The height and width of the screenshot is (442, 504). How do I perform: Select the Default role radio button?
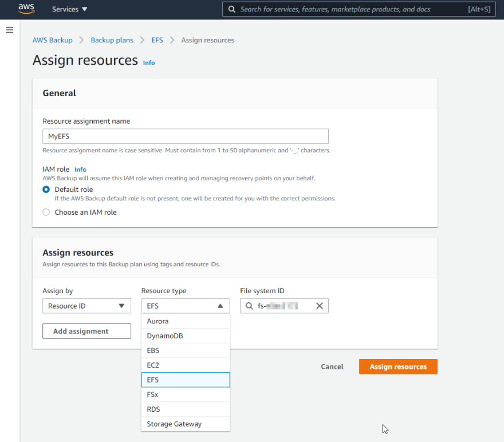click(46, 190)
